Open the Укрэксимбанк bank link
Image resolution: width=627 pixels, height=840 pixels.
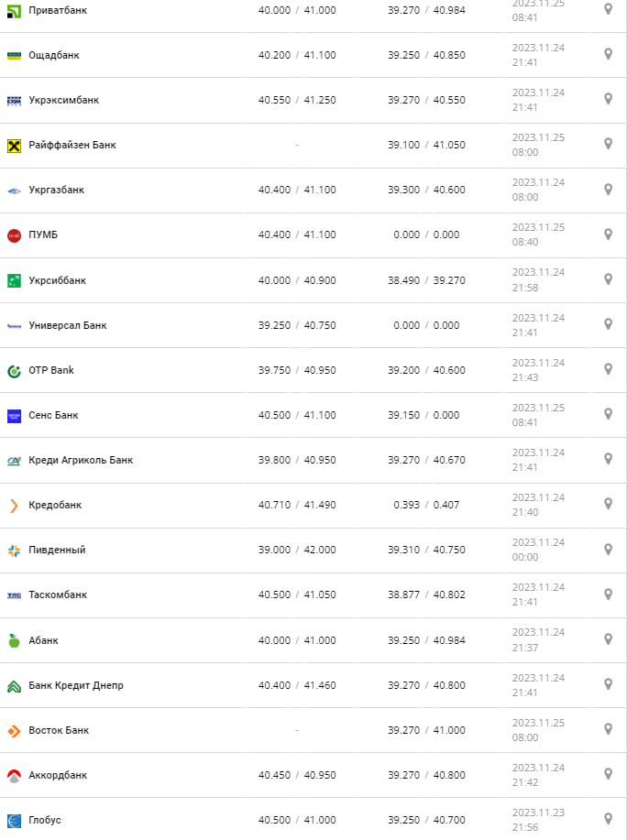pos(63,100)
